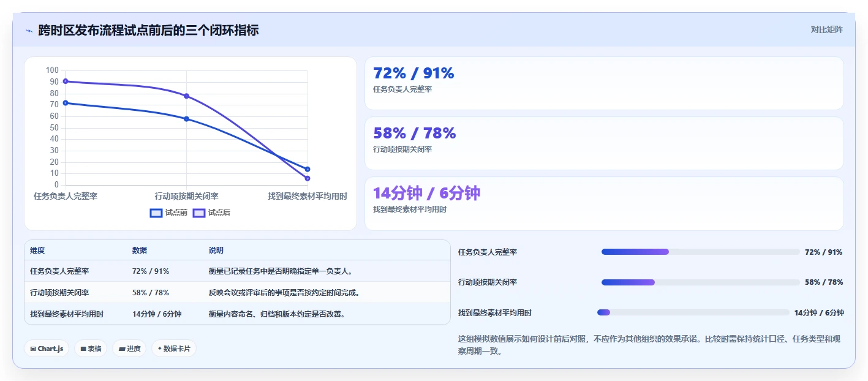Click table value 72% / 91%

click(151, 271)
